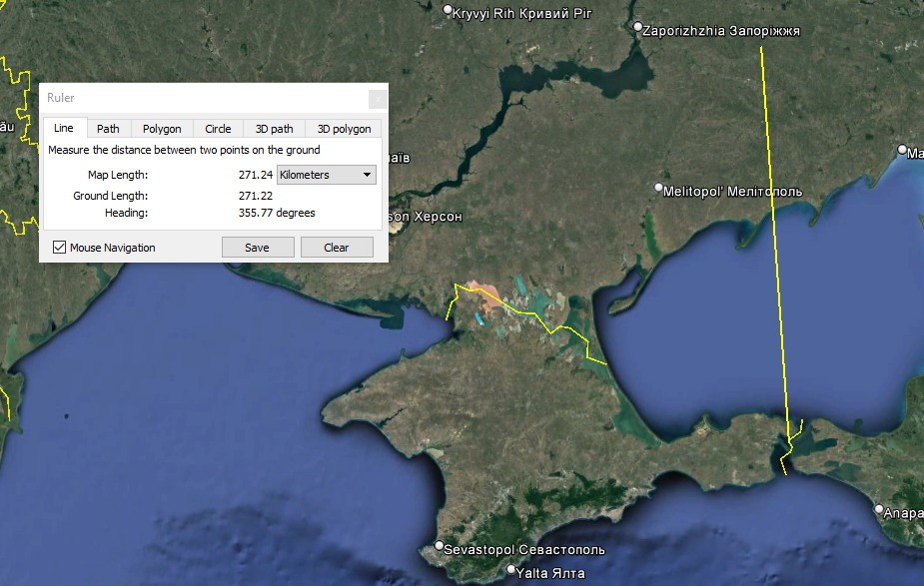Click the Melitopol' city marker

659,188
